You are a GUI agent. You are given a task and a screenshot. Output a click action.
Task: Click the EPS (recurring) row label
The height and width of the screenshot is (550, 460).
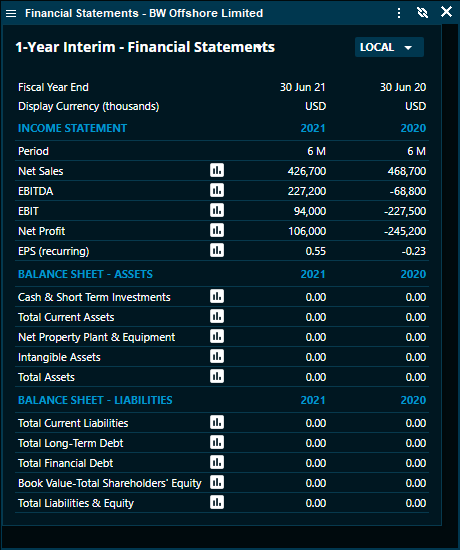coord(54,251)
